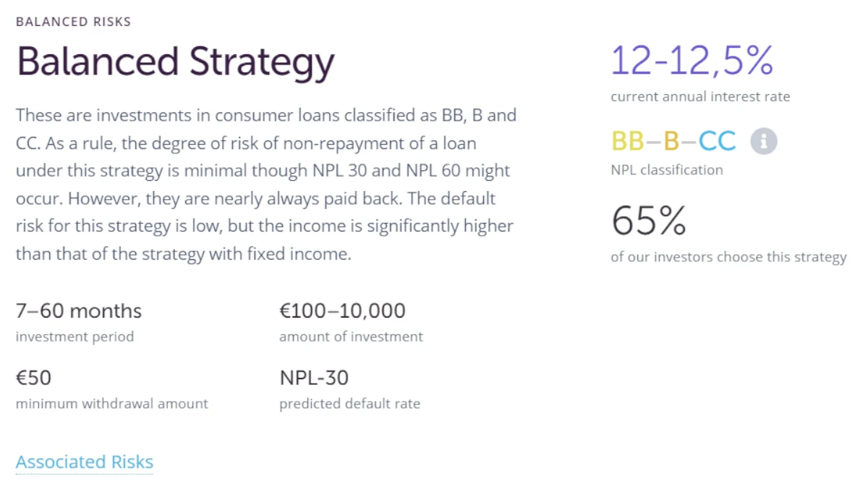Click the strategy description paragraph
Viewport: 868px width, 482px height.
266,185
